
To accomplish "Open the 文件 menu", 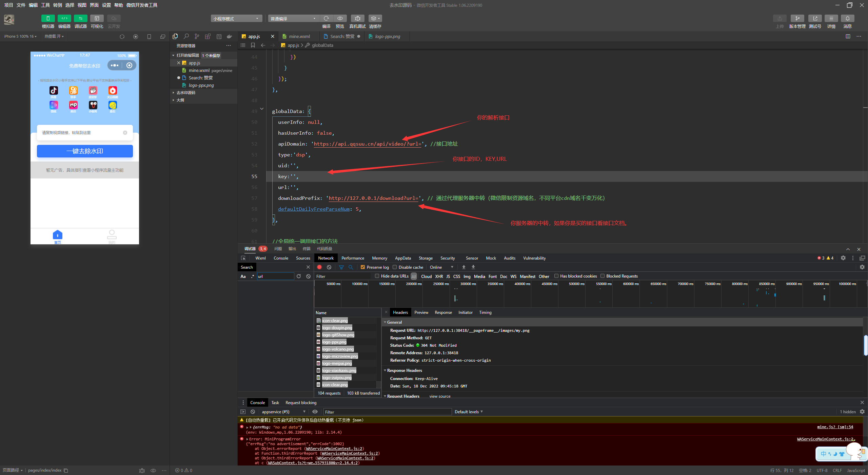I will point(21,5).
